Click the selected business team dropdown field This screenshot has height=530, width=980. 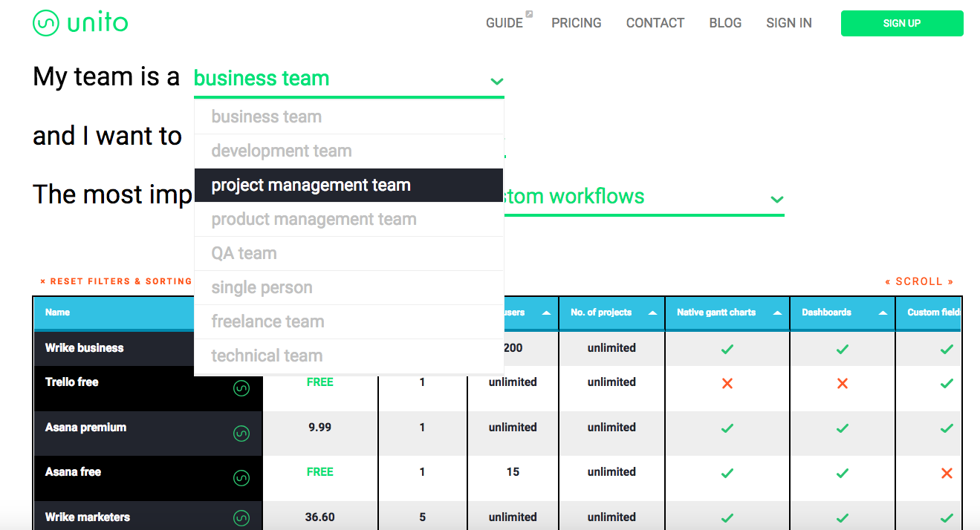(348, 79)
